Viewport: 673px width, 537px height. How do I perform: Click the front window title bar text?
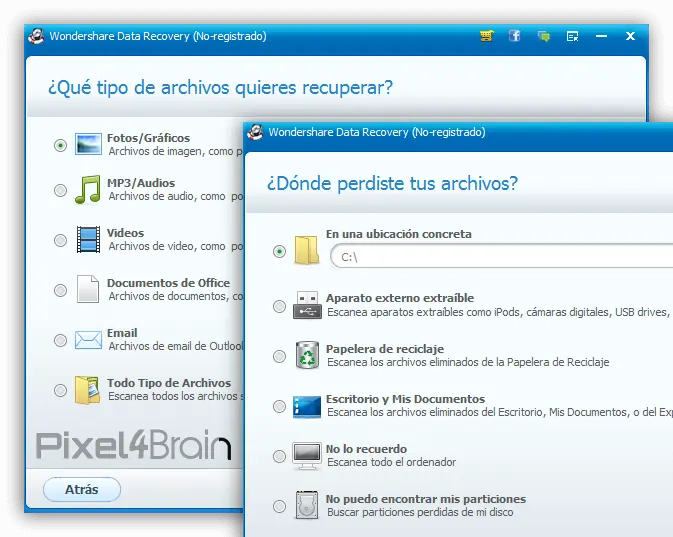tap(377, 132)
